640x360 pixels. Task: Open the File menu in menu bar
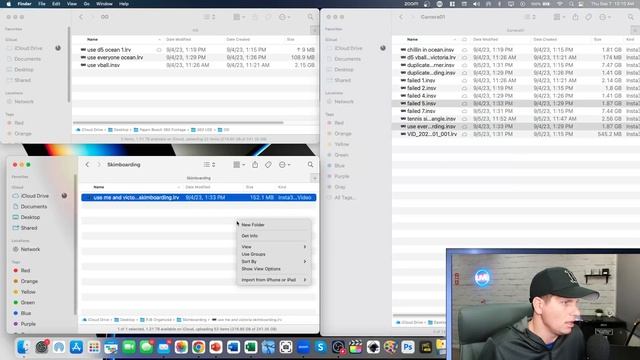click(42, 4)
